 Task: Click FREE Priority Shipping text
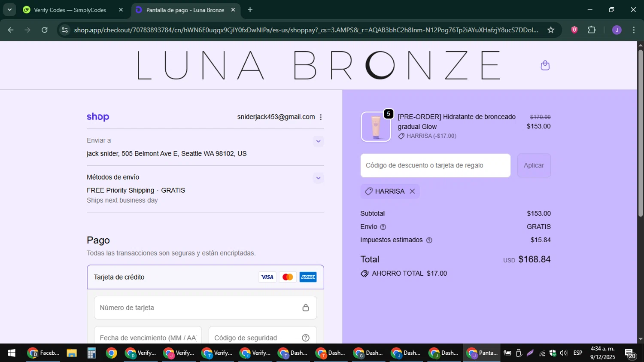(x=120, y=190)
